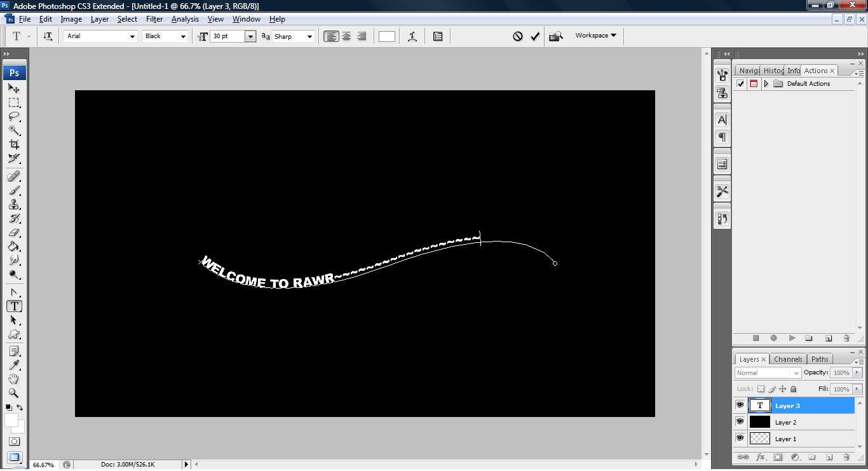Select the Brush tool
The image size is (868, 471).
14,190
